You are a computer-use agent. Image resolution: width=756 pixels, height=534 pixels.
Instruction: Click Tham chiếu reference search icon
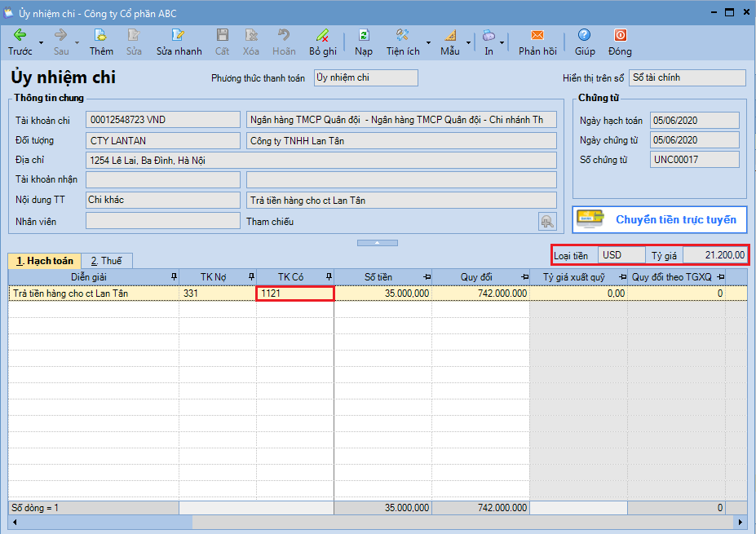547,222
